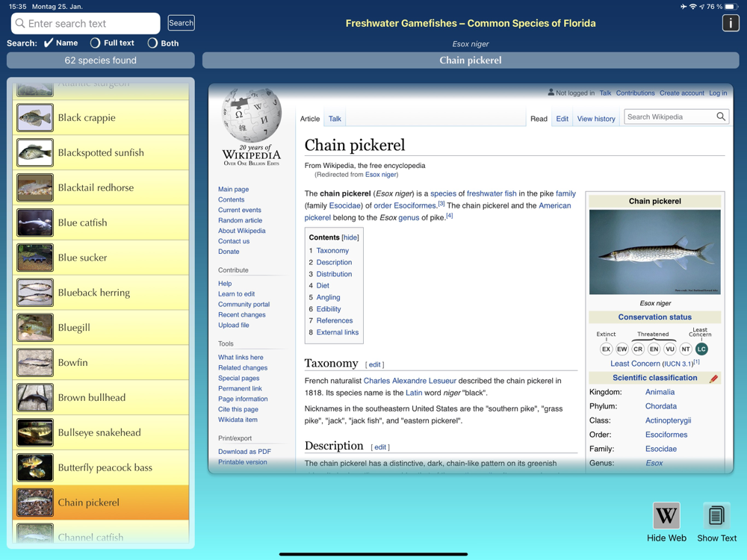Screen dimensions: 747x560
Task: Hide the Contents table via hide link
Action: [x=350, y=237]
